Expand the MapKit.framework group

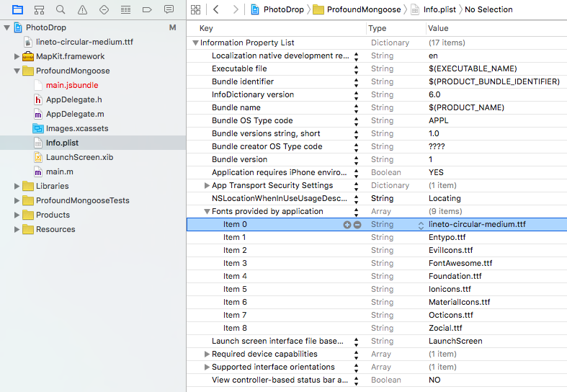(17, 56)
